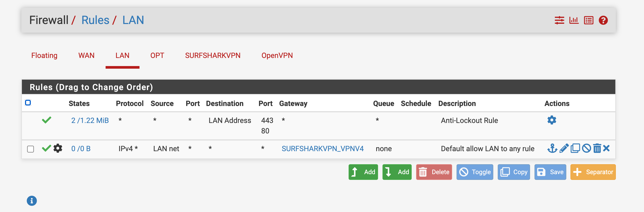Image resolution: width=644 pixels, height=212 pixels.
Task: Check the Default allow LAN rule checkbox
Action: point(31,149)
